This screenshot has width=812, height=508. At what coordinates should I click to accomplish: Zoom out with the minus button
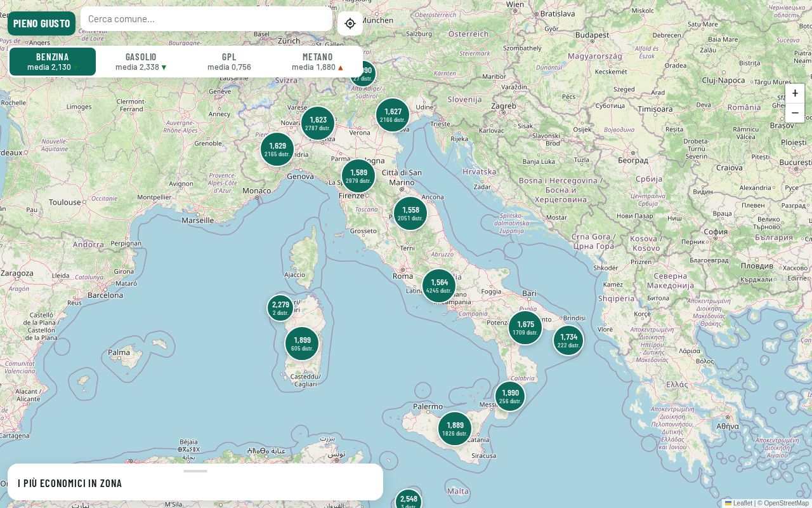pyautogui.click(x=795, y=113)
